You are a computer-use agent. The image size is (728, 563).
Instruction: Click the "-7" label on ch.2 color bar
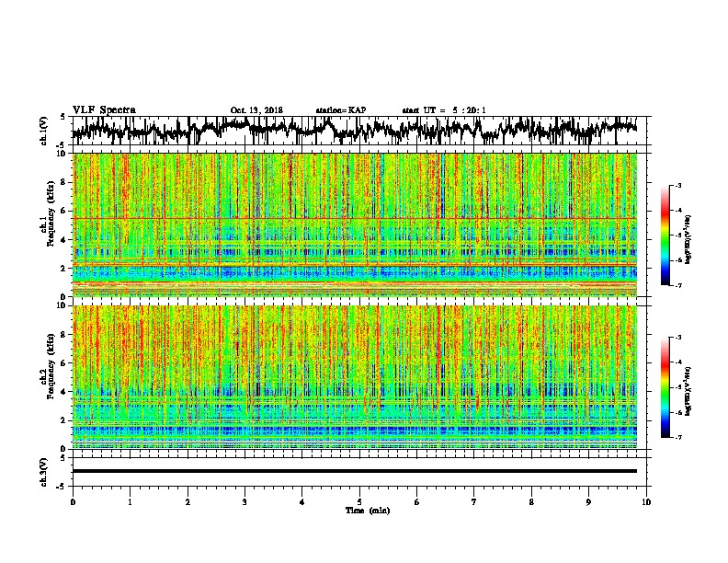[x=677, y=437]
